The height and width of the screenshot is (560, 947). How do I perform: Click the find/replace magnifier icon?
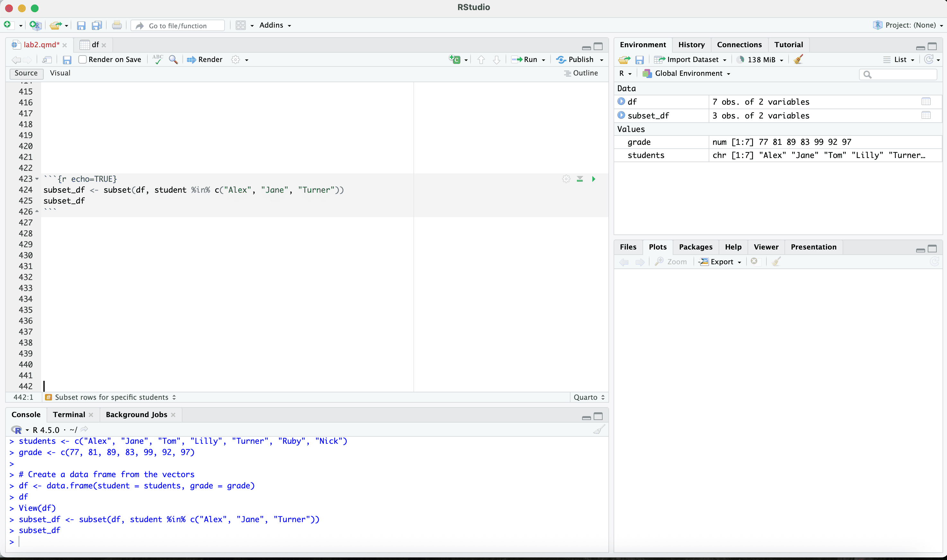click(x=173, y=59)
